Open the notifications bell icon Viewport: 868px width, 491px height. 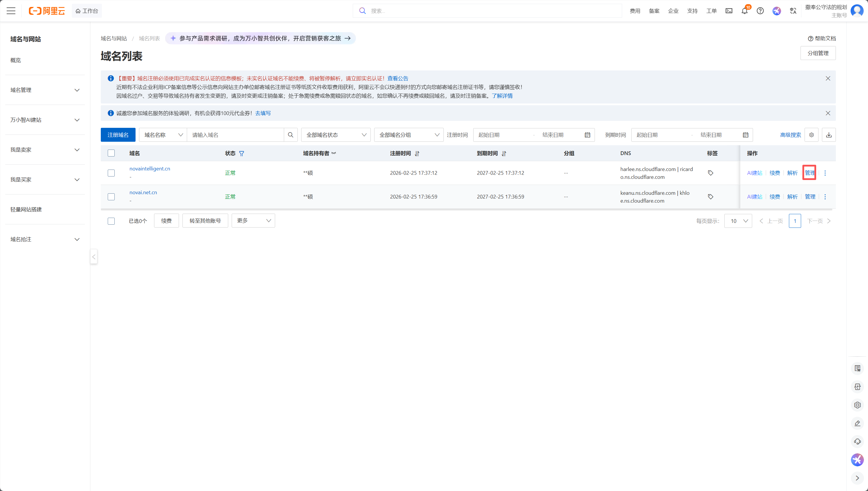(x=744, y=11)
